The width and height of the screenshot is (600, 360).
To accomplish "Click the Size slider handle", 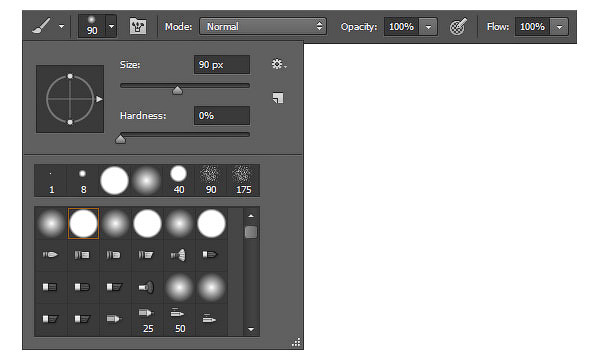I will pyautogui.click(x=177, y=90).
